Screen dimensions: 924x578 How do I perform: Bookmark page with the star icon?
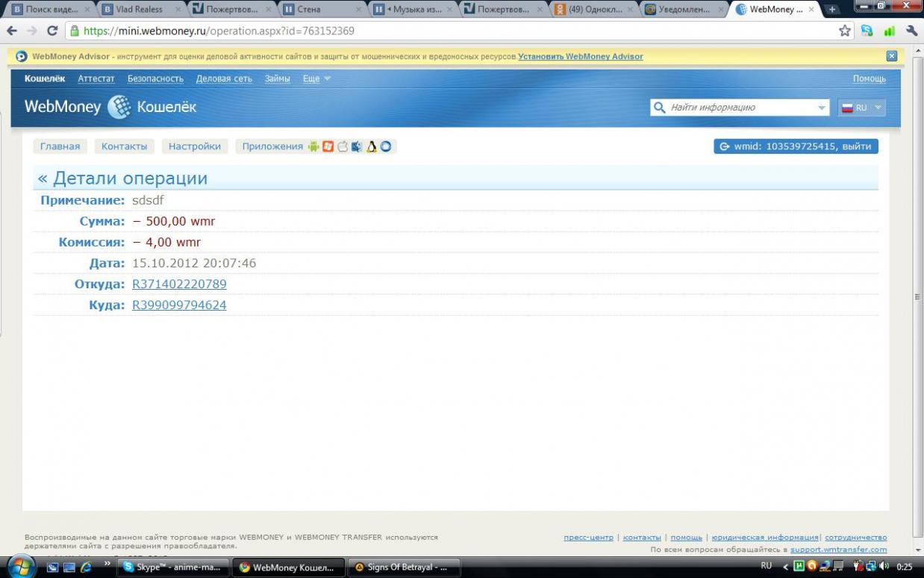coord(845,31)
